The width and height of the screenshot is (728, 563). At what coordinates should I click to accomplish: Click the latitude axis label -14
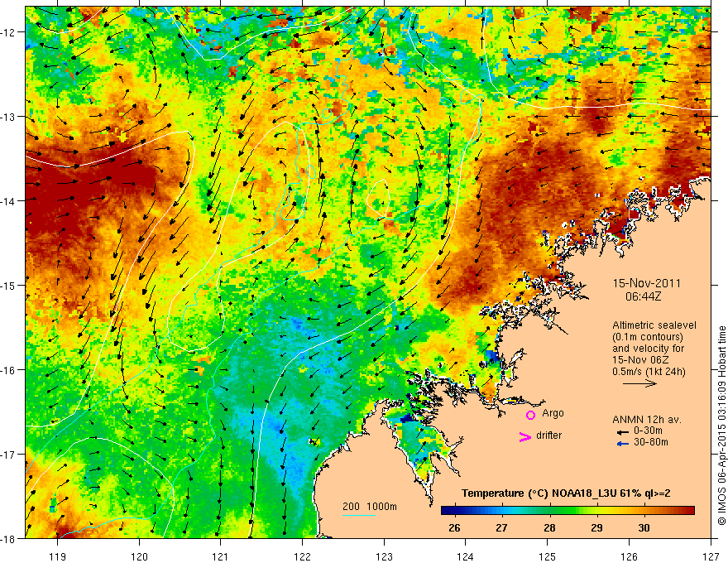tap(9, 201)
